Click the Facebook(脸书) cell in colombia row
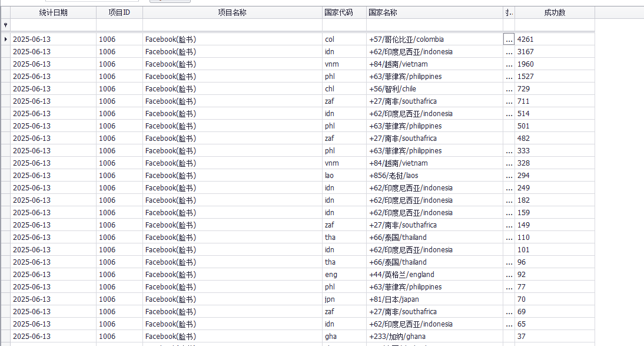 pyautogui.click(x=233, y=39)
